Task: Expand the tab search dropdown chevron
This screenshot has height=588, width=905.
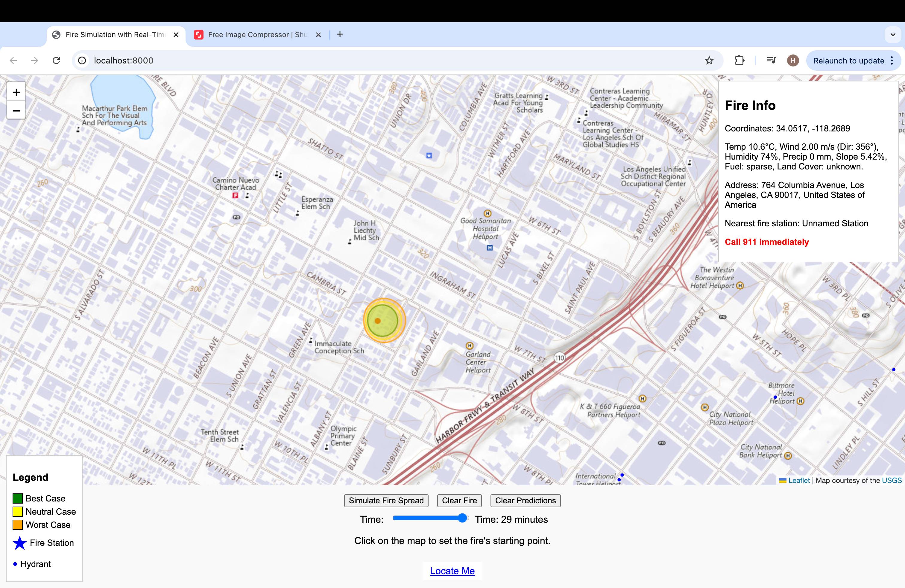Action: pos(893,35)
